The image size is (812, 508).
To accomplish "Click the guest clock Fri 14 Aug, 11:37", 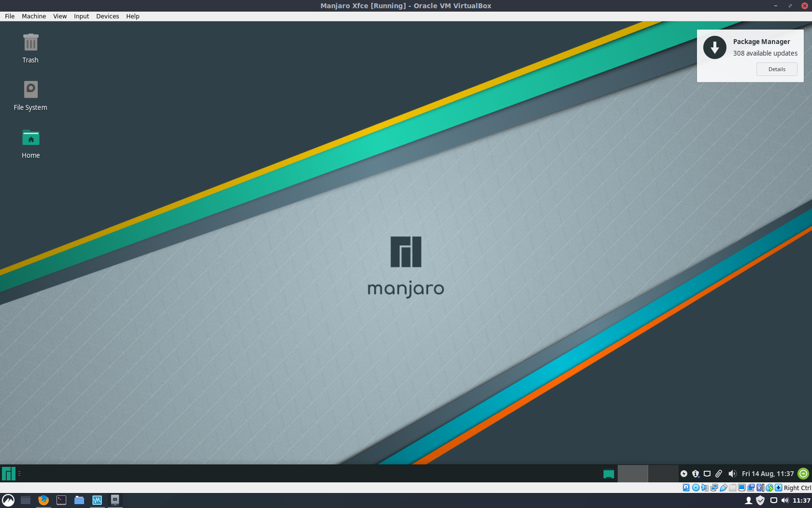I will [x=768, y=474].
